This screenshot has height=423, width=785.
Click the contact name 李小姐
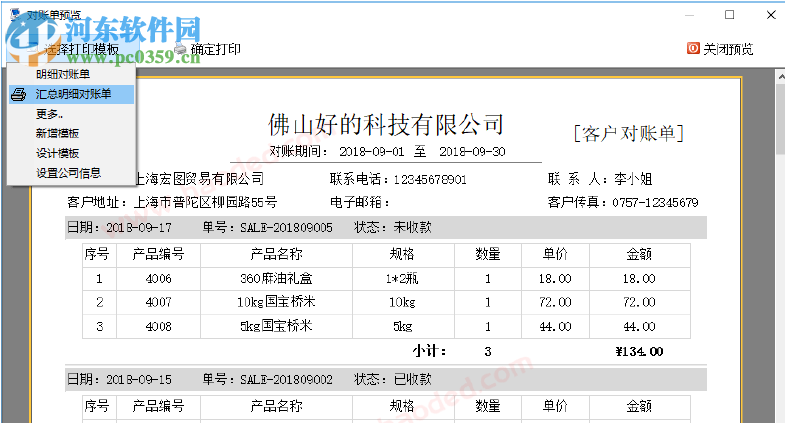pyautogui.click(x=633, y=179)
